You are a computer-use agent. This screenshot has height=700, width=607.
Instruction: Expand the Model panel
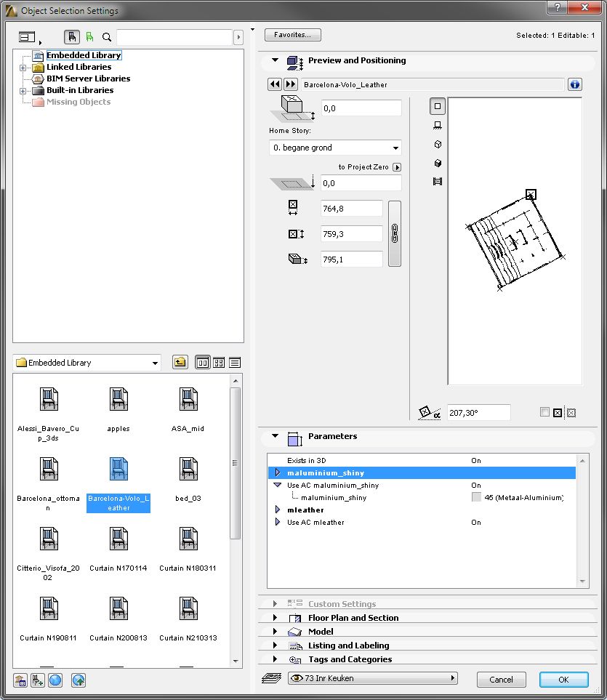(x=275, y=631)
